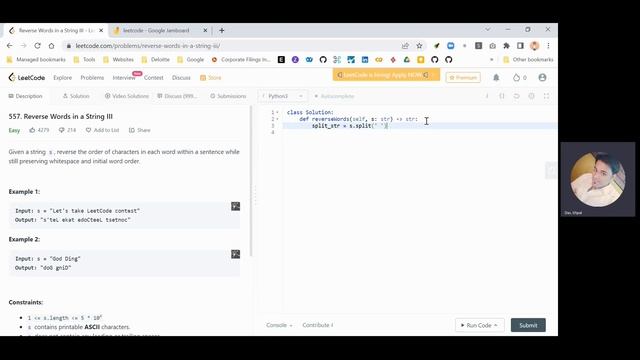The width and height of the screenshot is (640, 360).
Task: Reset code to default with undo icon
Action: coord(516,96)
